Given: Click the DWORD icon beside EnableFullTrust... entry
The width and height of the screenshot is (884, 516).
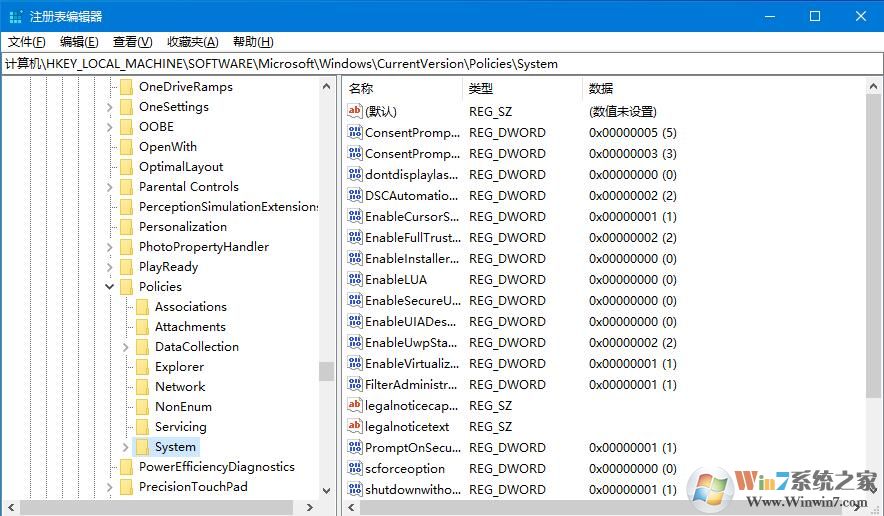Looking at the screenshot, I should 355,237.
